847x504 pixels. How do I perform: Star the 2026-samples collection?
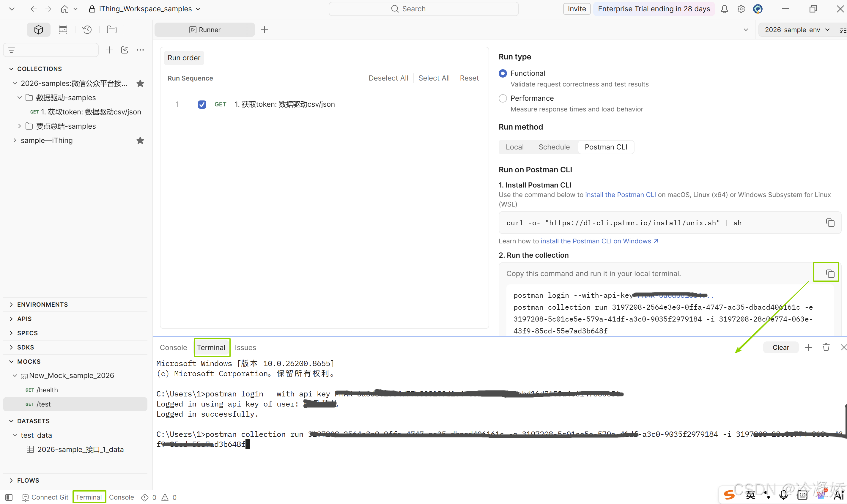(140, 84)
